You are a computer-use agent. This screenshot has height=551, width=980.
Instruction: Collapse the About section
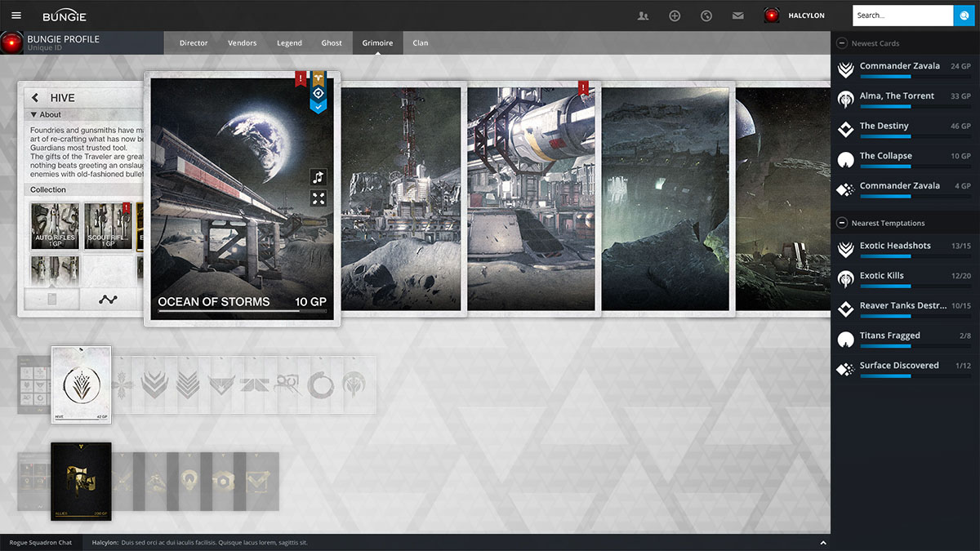coord(34,115)
